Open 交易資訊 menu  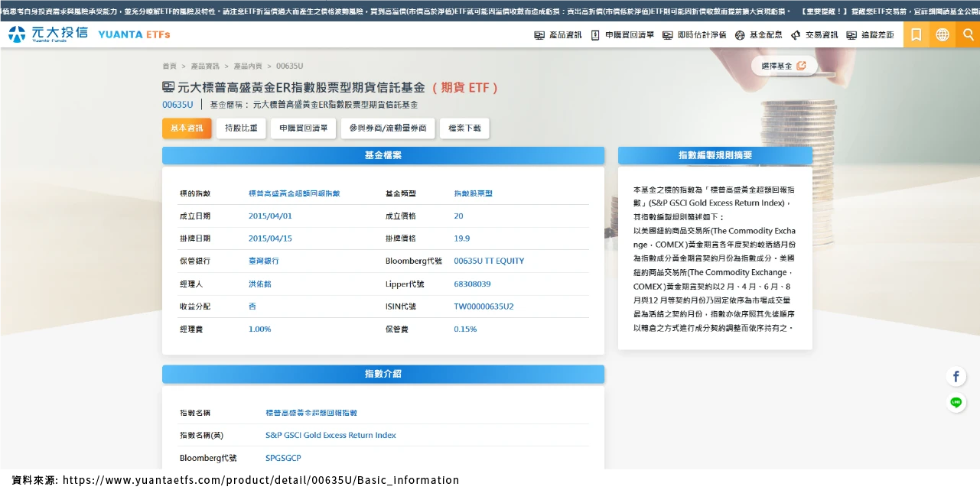pos(814,35)
